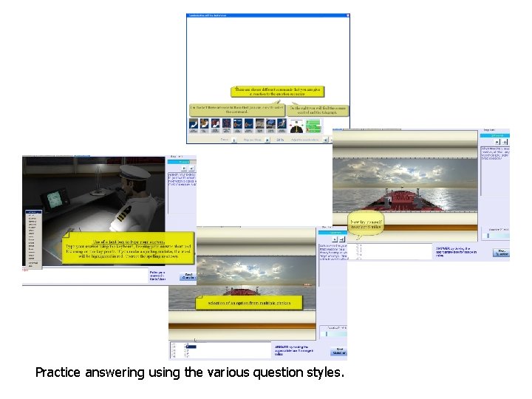Viewport: 532px width, 399px height.
Task: Click Next Question in the captain window
Action: click(188, 276)
